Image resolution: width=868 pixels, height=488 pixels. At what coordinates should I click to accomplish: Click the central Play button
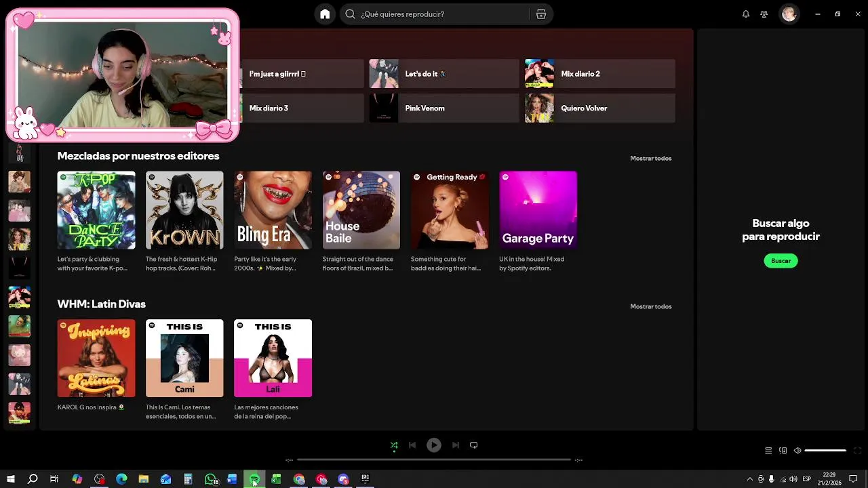[434, 445]
